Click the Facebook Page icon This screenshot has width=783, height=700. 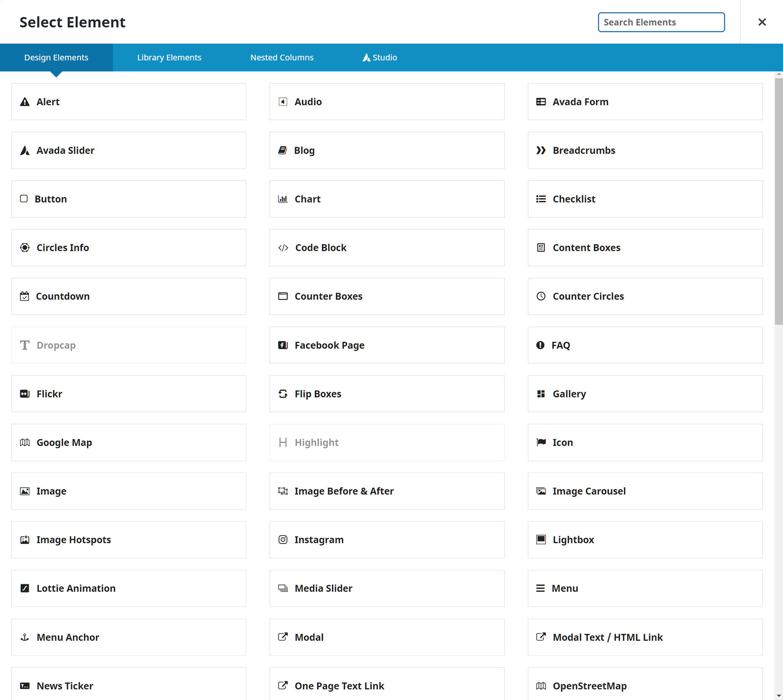[x=283, y=346]
